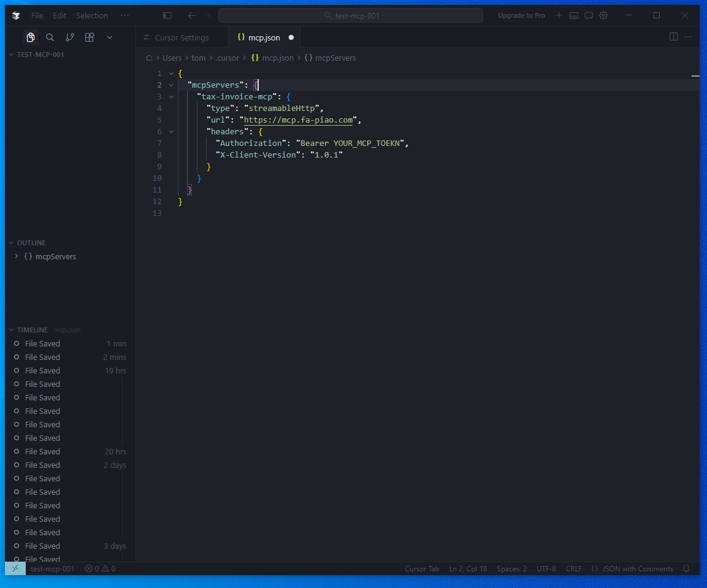Split the editor to the right
The width and height of the screenshot is (707, 588).
(x=673, y=37)
